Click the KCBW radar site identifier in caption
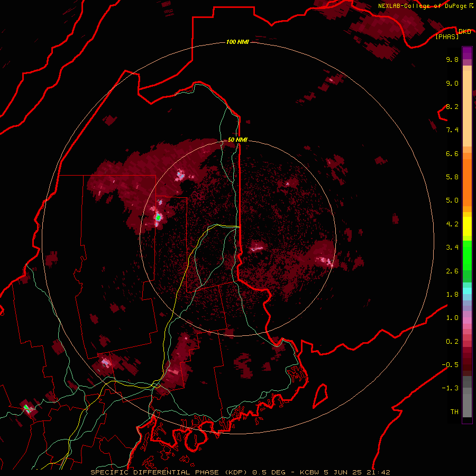Image resolution: width=476 pixels, height=476 pixels. [x=309, y=472]
